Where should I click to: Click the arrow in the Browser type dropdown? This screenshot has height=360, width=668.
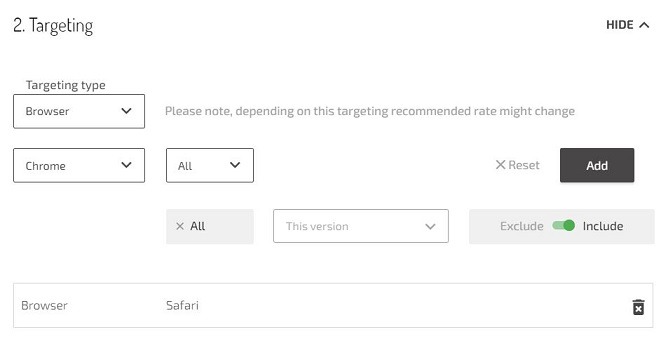(126, 111)
